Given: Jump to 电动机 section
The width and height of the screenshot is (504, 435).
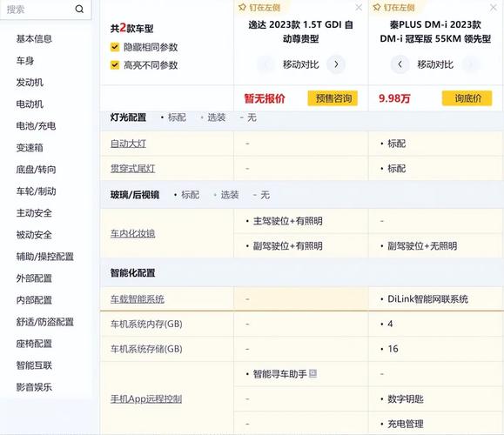Looking at the screenshot, I should [30, 104].
